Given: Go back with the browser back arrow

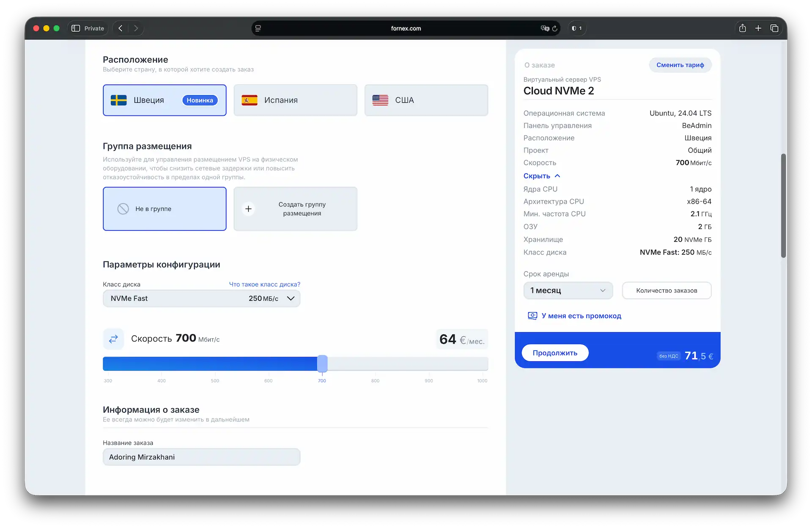Looking at the screenshot, I should tap(121, 28).
